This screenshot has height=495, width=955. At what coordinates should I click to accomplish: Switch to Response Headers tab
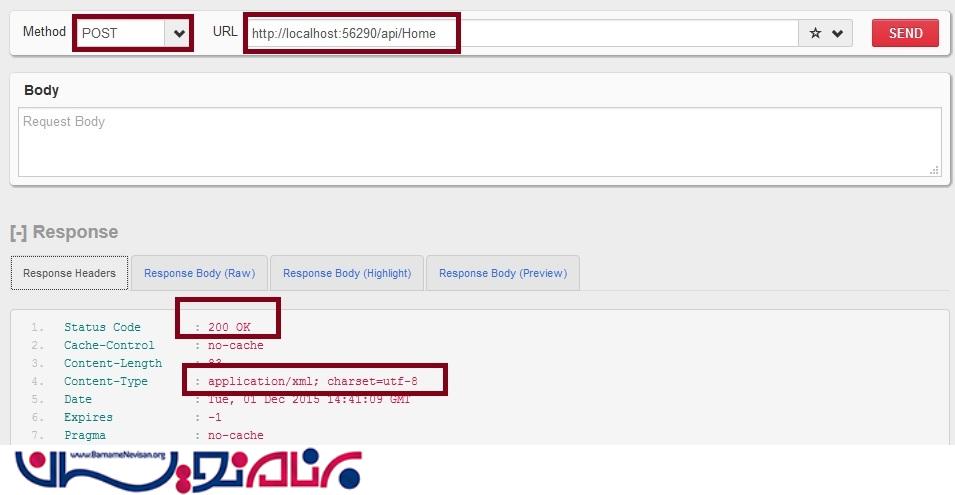(x=69, y=273)
